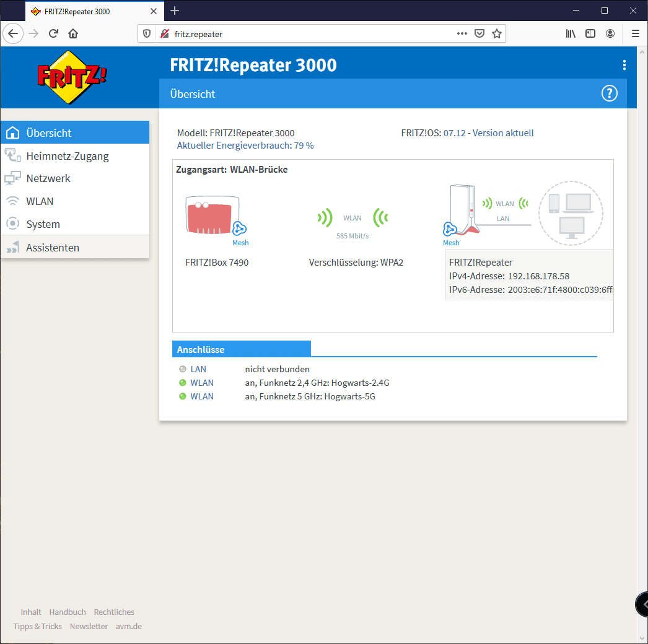Click the FRITZ! logo
The image size is (648, 644).
click(72, 77)
